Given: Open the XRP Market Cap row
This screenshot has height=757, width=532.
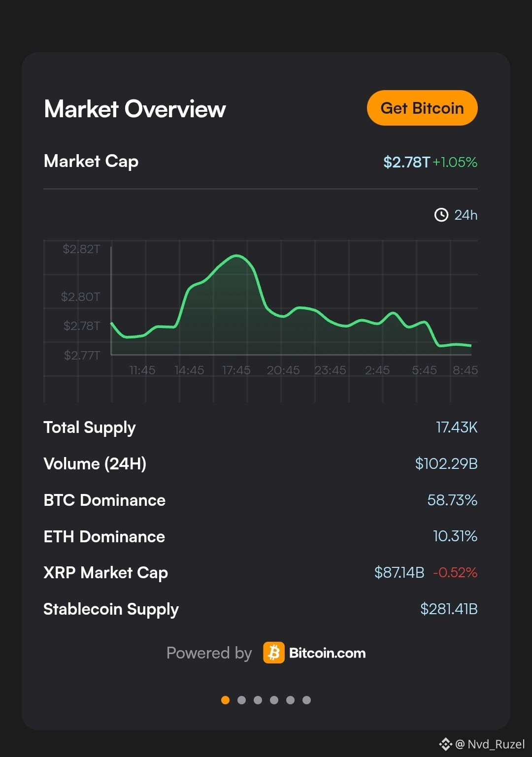Looking at the screenshot, I should point(261,572).
